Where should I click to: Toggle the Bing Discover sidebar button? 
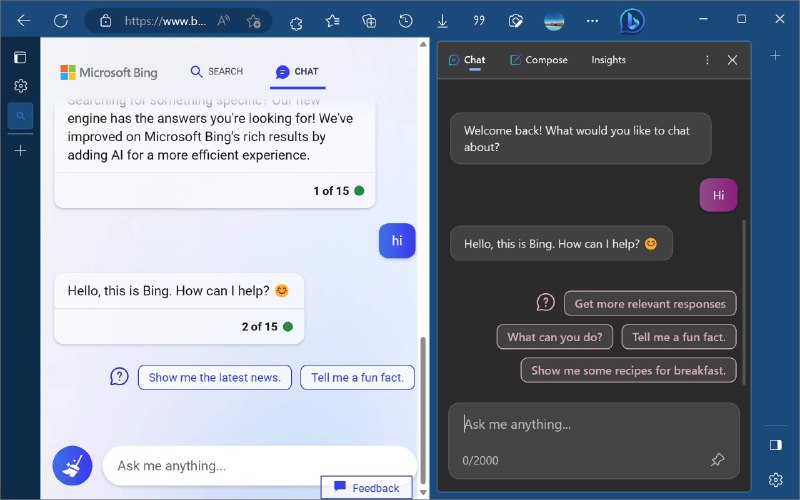tap(632, 21)
